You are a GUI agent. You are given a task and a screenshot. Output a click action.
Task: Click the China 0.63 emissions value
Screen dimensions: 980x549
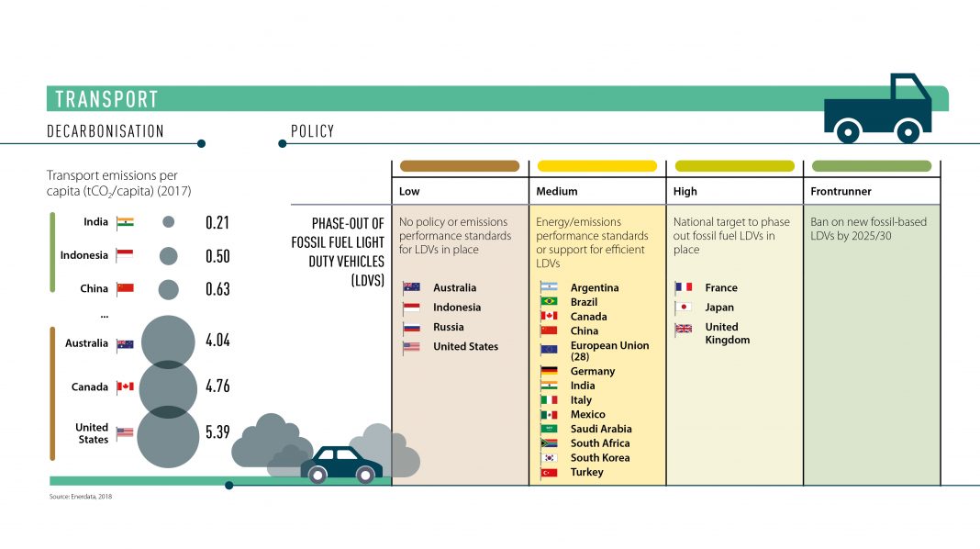[x=217, y=289]
